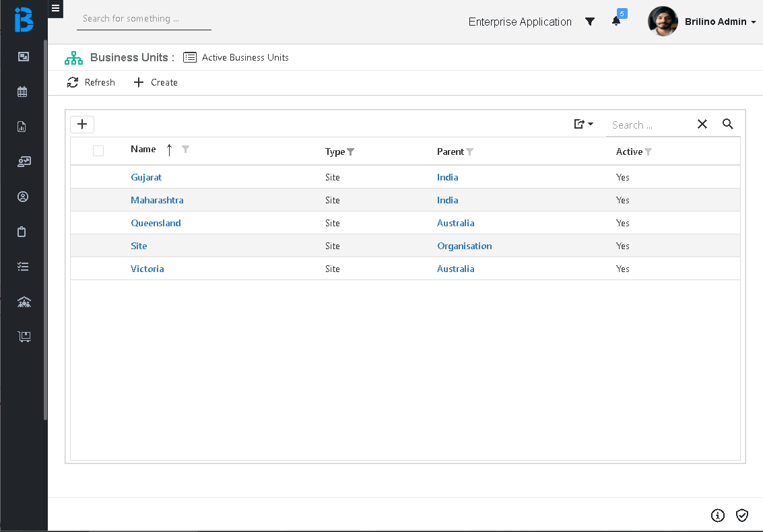Filter the Type column
763x532 pixels.
[x=350, y=152]
